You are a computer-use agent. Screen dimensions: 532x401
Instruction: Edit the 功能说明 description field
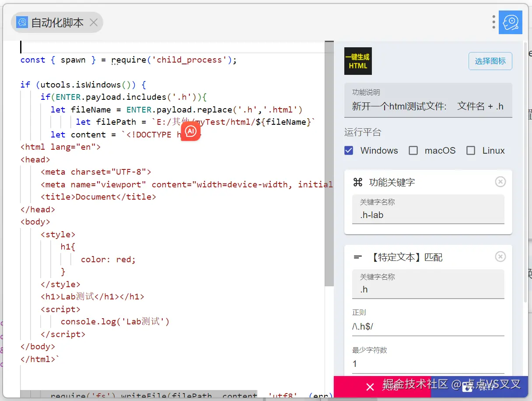(428, 100)
